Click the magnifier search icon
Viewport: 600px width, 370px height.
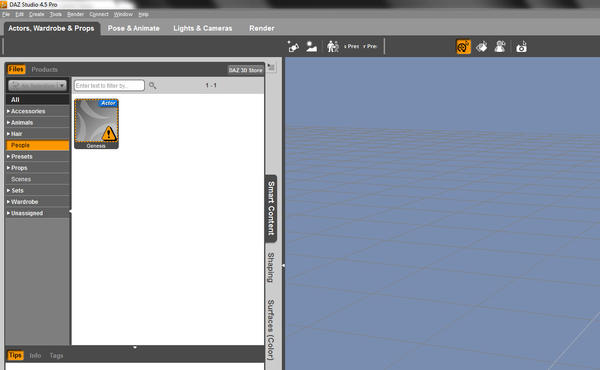click(x=152, y=85)
